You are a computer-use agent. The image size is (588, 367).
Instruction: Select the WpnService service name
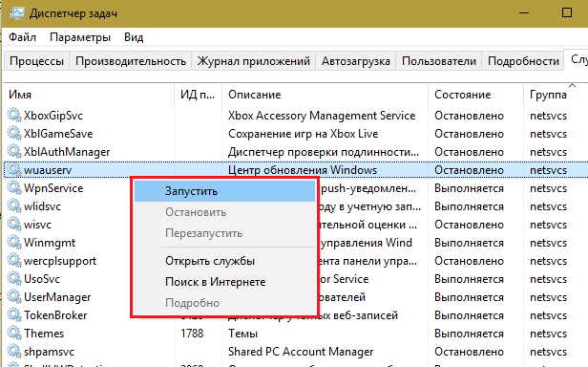pyautogui.click(x=53, y=188)
